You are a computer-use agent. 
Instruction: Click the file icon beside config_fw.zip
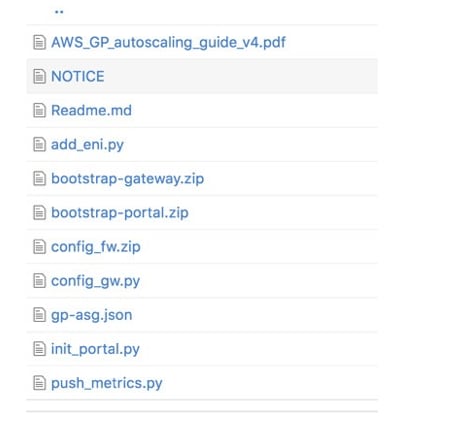point(39,247)
